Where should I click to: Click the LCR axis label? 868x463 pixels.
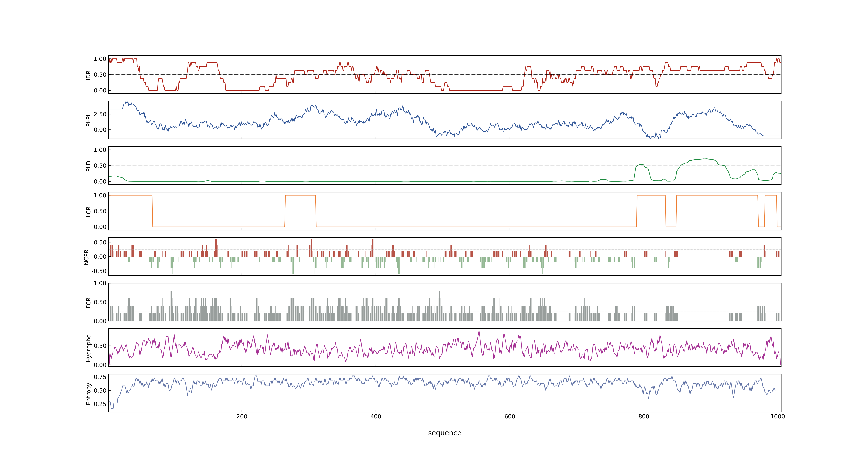[88, 211]
